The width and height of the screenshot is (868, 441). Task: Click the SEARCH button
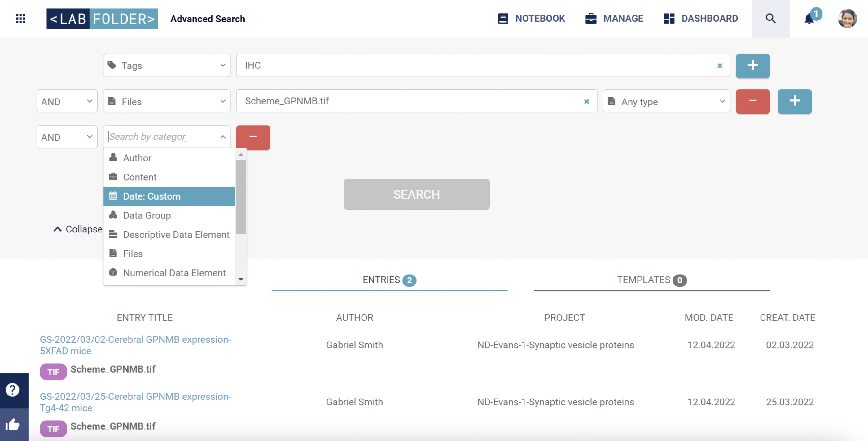(416, 194)
